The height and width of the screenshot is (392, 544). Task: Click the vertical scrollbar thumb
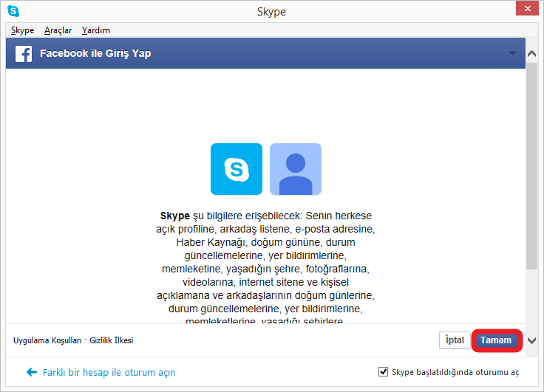(x=531, y=166)
